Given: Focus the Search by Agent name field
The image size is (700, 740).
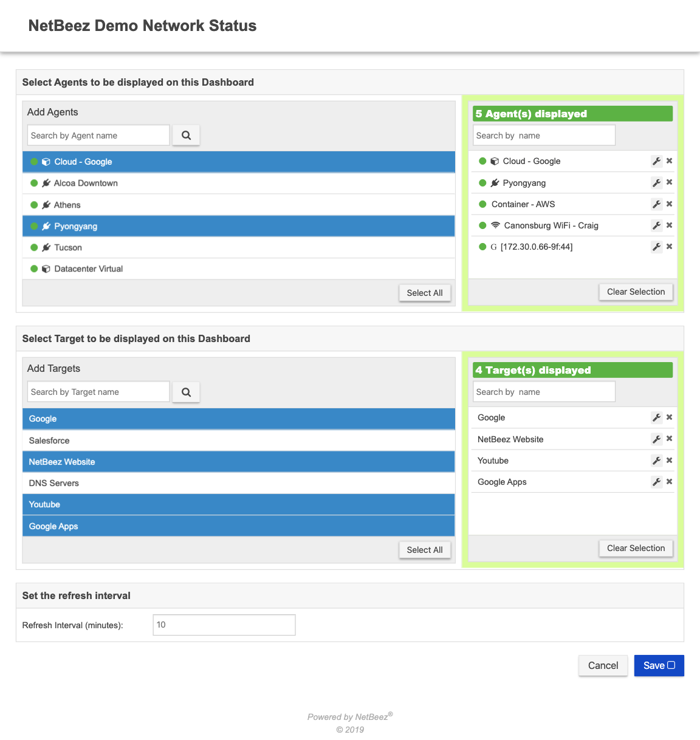Looking at the screenshot, I should point(98,135).
